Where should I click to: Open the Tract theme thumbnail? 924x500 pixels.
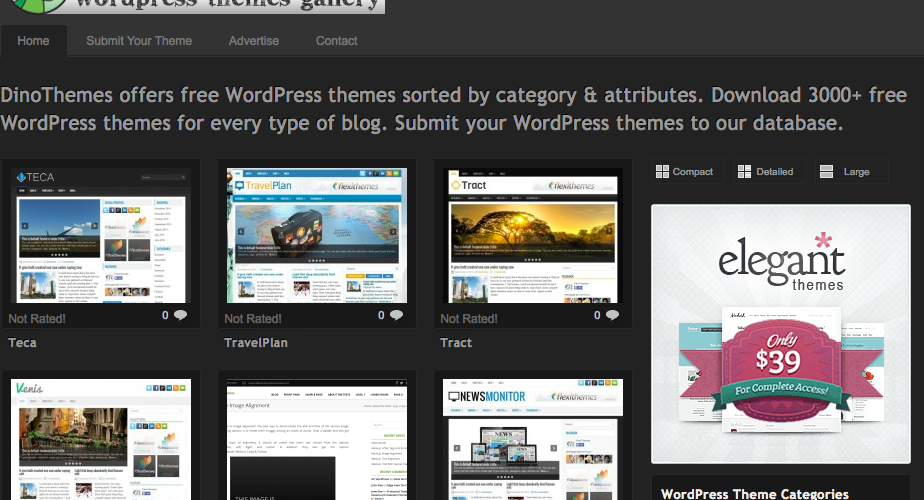click(x=533, y=236)
